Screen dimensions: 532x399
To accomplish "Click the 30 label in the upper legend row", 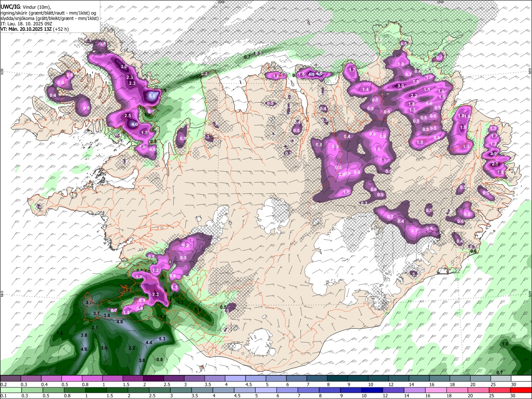I will click(x=514, y=384).
